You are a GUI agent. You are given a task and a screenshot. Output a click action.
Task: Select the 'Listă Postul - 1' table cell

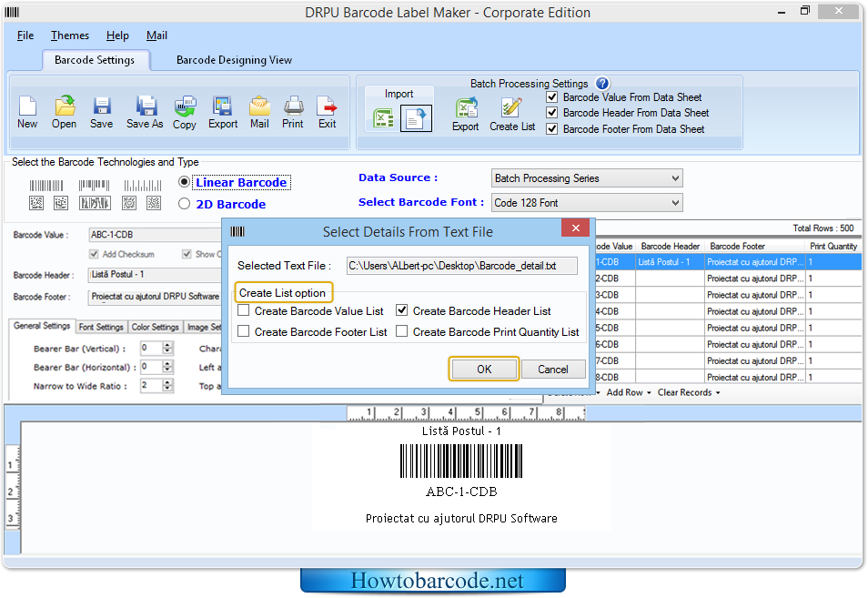(670, 262)
